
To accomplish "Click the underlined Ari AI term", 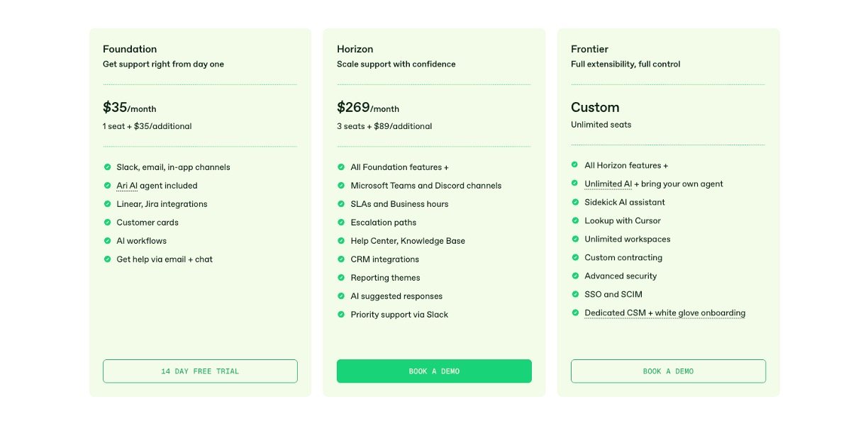I will pyautogui.click(x=128, y=186).
